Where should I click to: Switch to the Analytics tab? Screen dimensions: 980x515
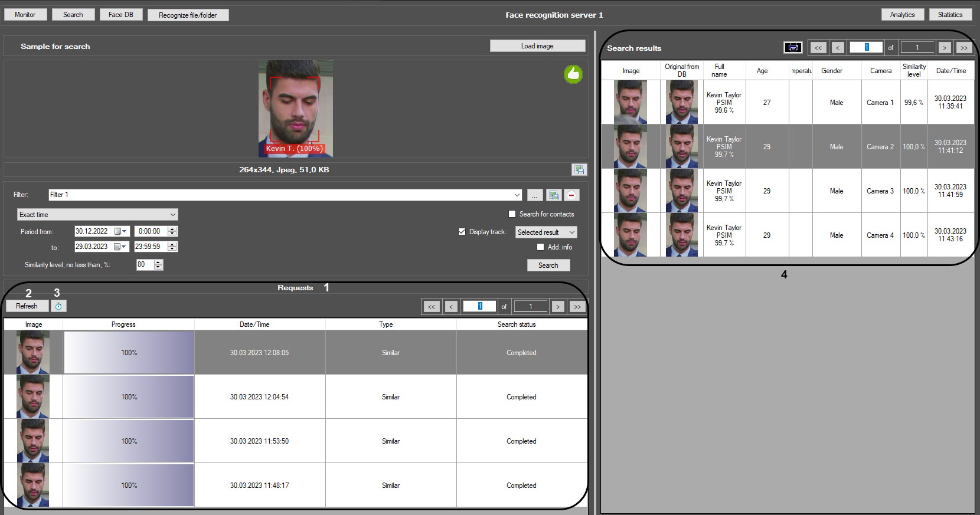[x=902, y=15]
